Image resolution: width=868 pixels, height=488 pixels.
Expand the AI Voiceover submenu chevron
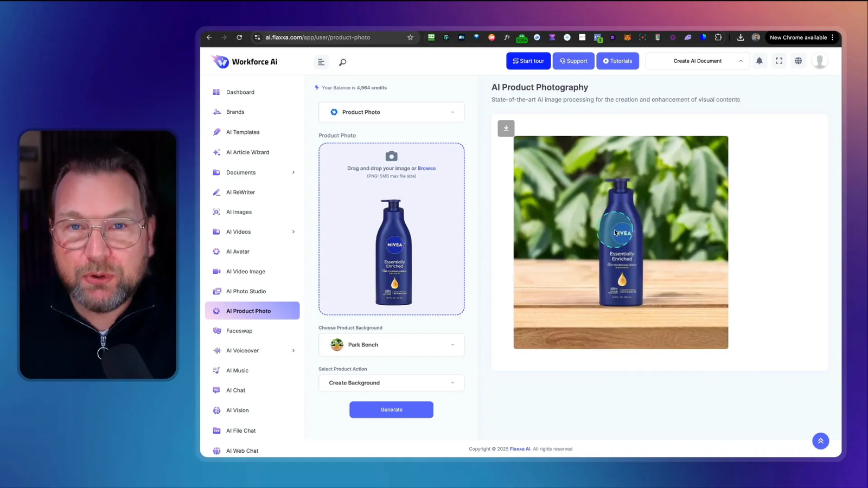click(293, 351)
